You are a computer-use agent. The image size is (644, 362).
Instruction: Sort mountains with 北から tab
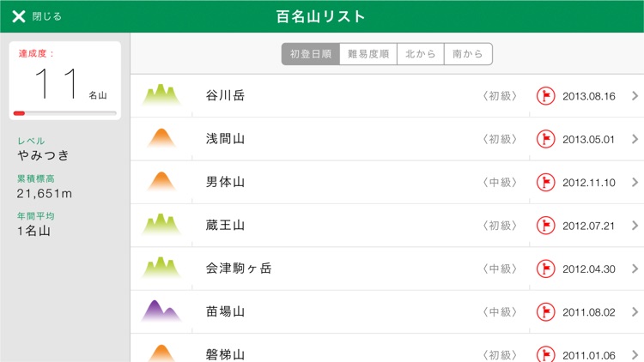(x=420, y=54)
